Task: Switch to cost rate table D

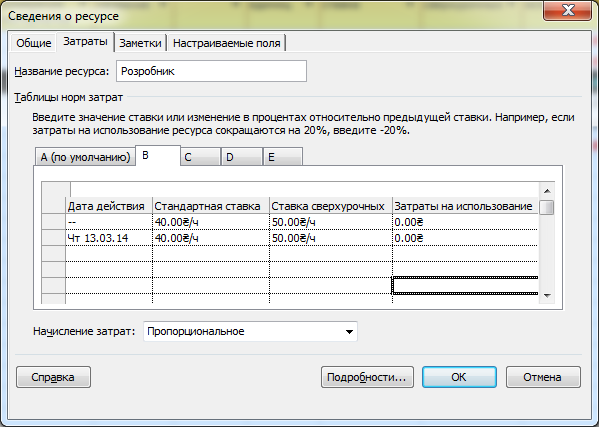Action: [x=242, y=157]
